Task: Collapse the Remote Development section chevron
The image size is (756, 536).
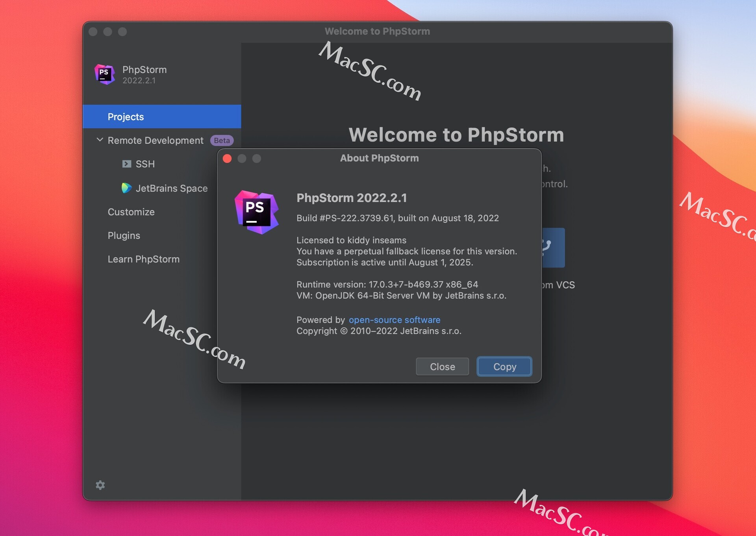Action: click(x=100, y=140)
